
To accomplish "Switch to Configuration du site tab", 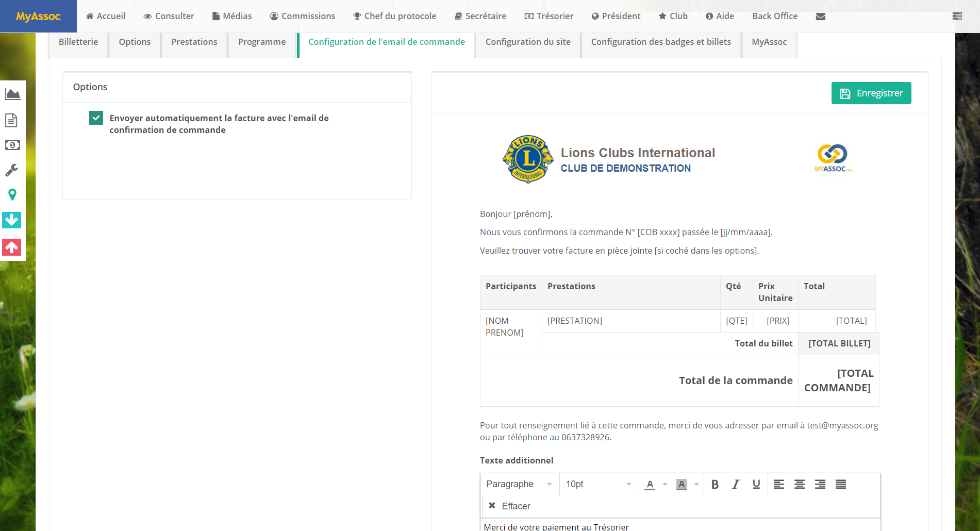I will coord(528,42).
